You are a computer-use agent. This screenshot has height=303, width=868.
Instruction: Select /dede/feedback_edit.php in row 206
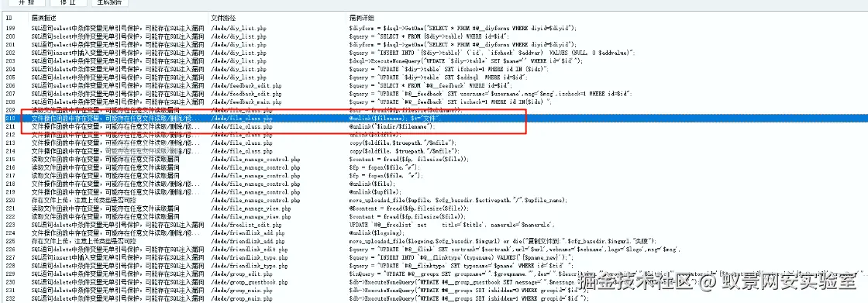[x=246, y=86]
